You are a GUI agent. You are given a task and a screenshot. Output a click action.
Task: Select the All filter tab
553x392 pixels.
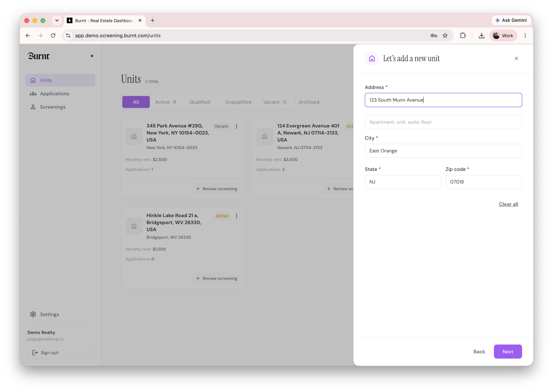click(x=136, y=102)
